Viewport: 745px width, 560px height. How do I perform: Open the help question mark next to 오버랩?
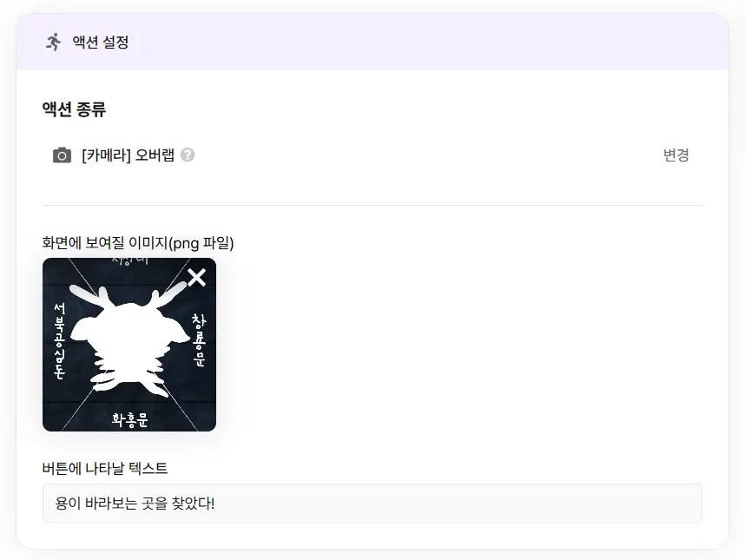pos(188,155)
